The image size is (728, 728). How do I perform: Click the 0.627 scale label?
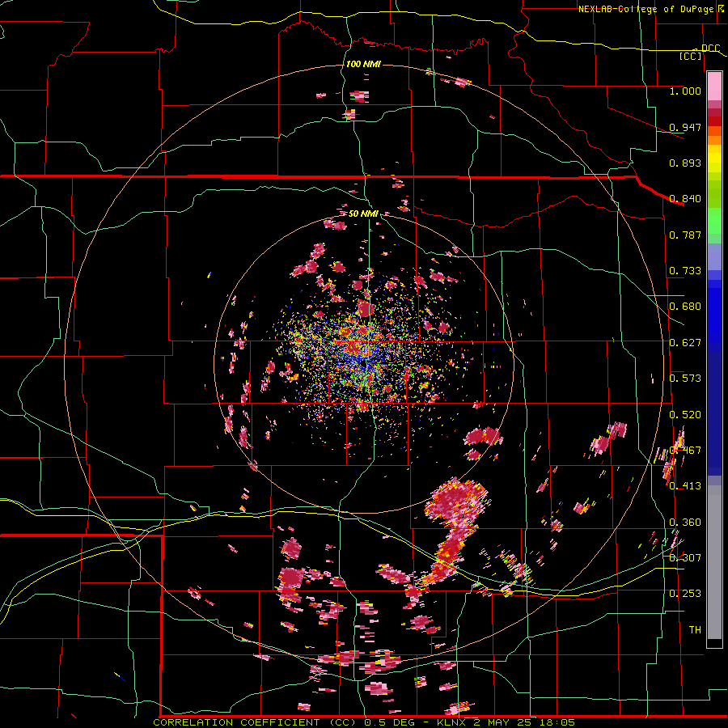685,343
